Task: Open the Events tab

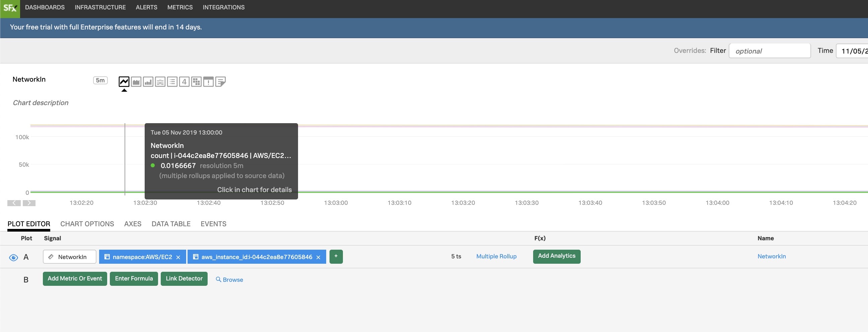Action: (x=214, y=224)
